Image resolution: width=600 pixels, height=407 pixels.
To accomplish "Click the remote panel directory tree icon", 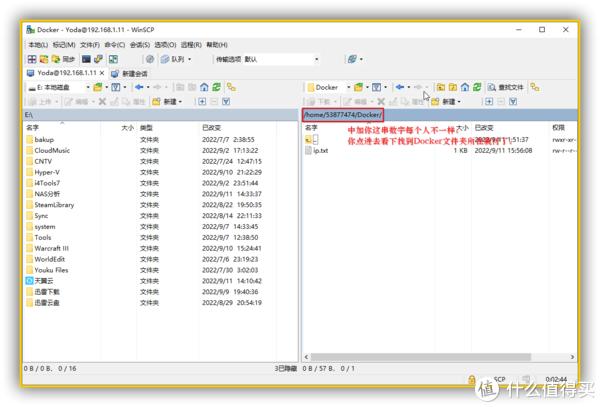I will (535, 87).
